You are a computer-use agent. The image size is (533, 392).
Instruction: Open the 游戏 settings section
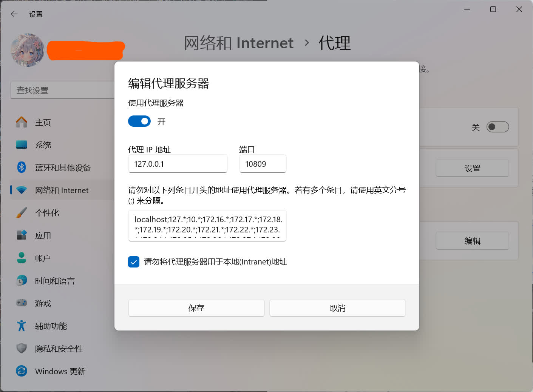point(42,303)
